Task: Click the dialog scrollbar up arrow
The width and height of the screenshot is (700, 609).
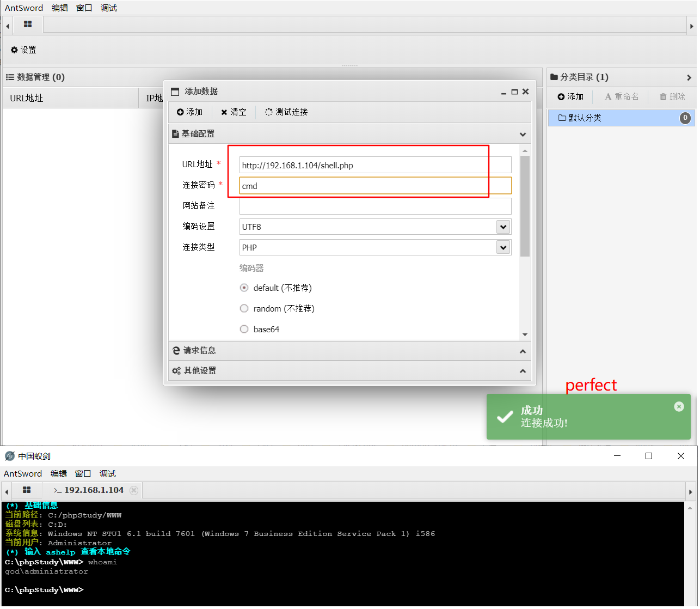Action: pyautogui.click(x=525, y=151)
